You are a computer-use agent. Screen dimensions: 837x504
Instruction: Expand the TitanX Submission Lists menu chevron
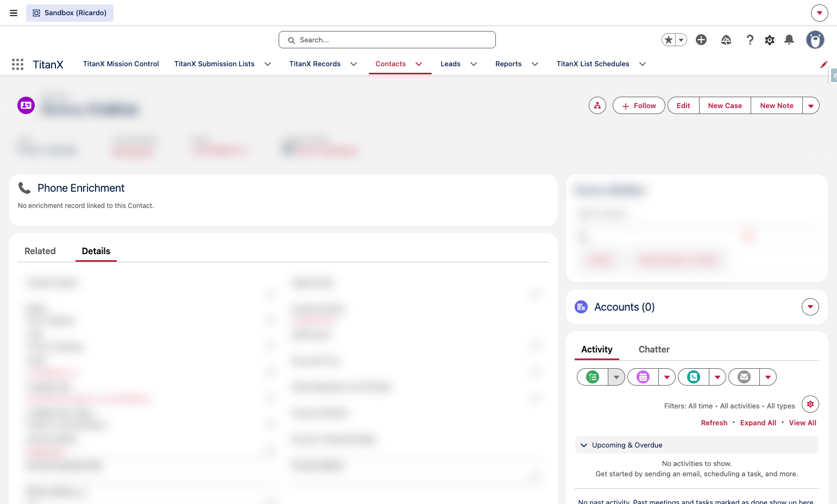(268, 64)
